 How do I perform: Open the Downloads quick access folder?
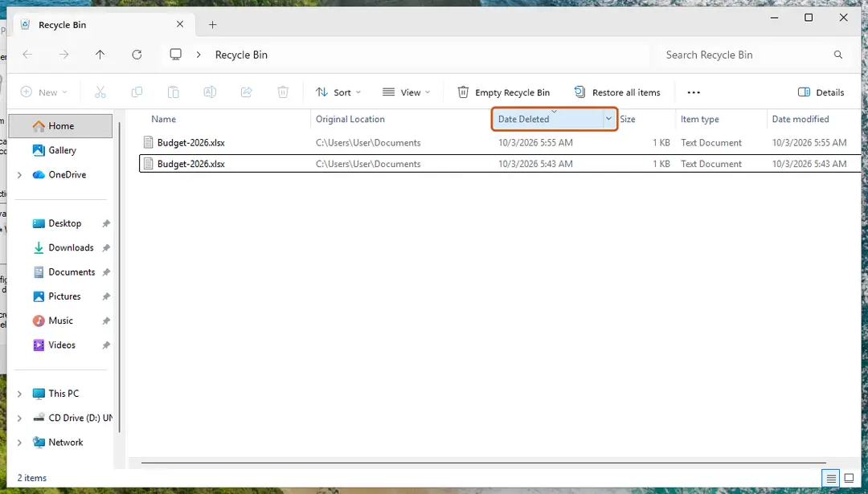(x=71, y=248)
